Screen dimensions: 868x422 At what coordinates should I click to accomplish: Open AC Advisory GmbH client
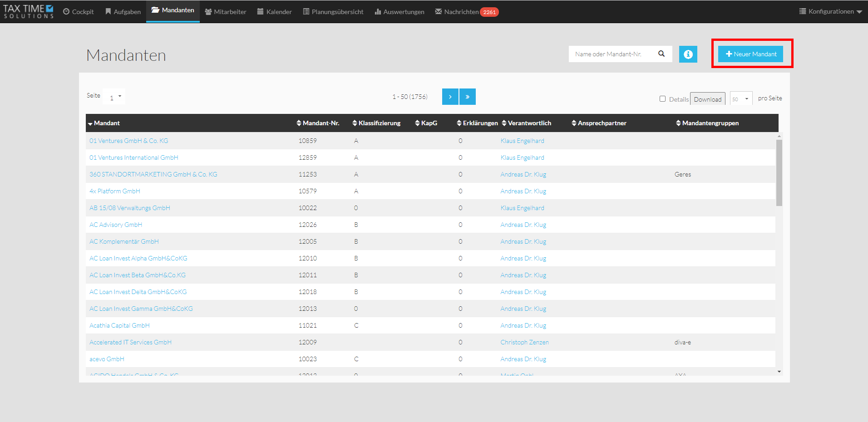[x=116, y=225]
